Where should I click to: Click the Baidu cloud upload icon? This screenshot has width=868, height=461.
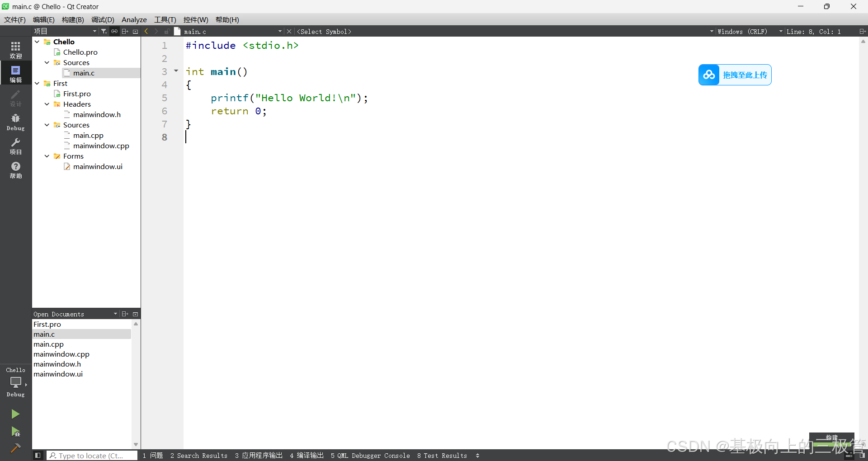click(x=709, y=75)
